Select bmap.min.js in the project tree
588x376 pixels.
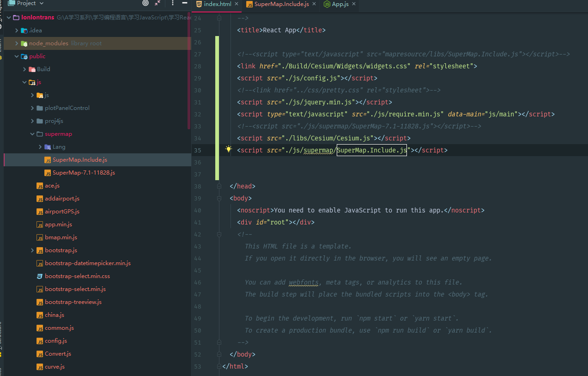(x=61, y=237)
